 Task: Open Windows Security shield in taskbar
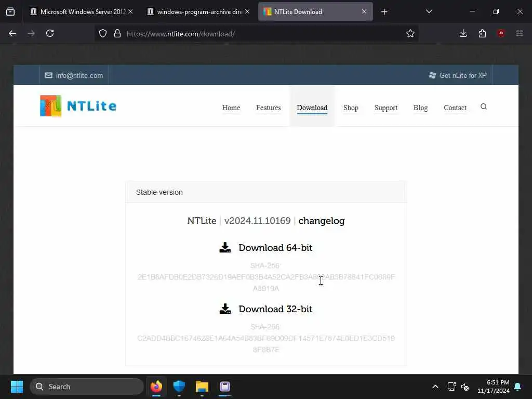click(179, 386)
